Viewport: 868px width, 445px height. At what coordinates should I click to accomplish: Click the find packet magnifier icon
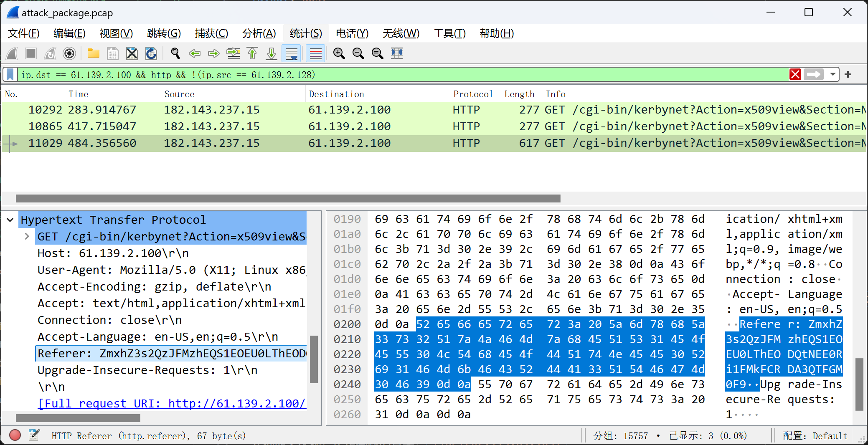point(175,53)
